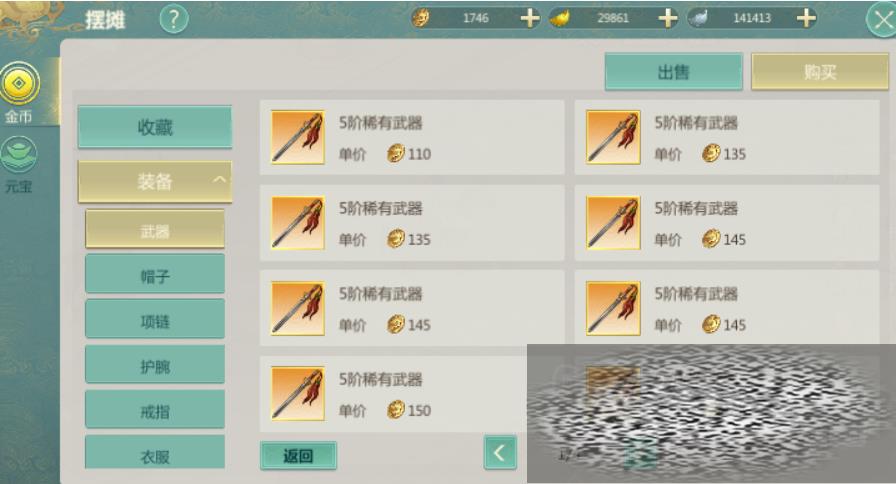Click weapon icon priced at 110
This screenshot has height=484, width=896.
(298, 137)
